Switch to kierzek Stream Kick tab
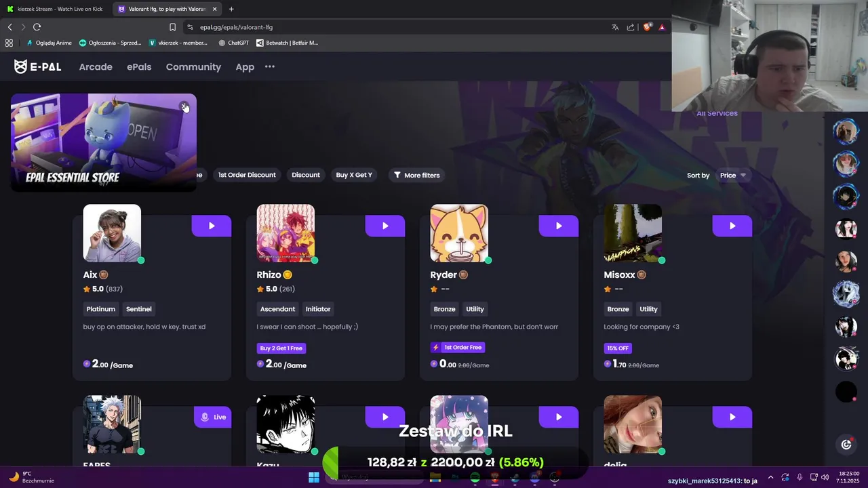This screenshot has width=868, height=488. [x=56, y=9]
